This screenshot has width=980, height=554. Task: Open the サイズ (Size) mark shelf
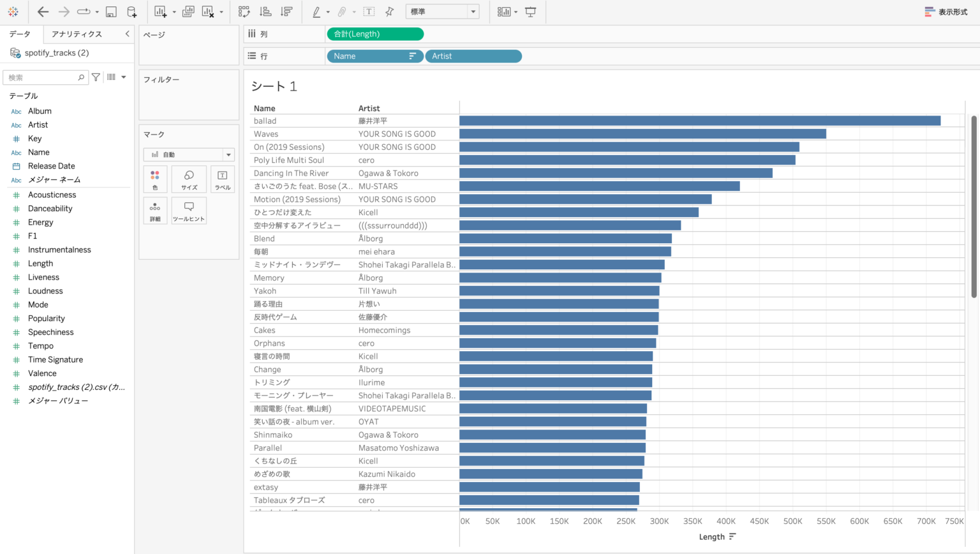pyautogui.click(x=188, y=179)
